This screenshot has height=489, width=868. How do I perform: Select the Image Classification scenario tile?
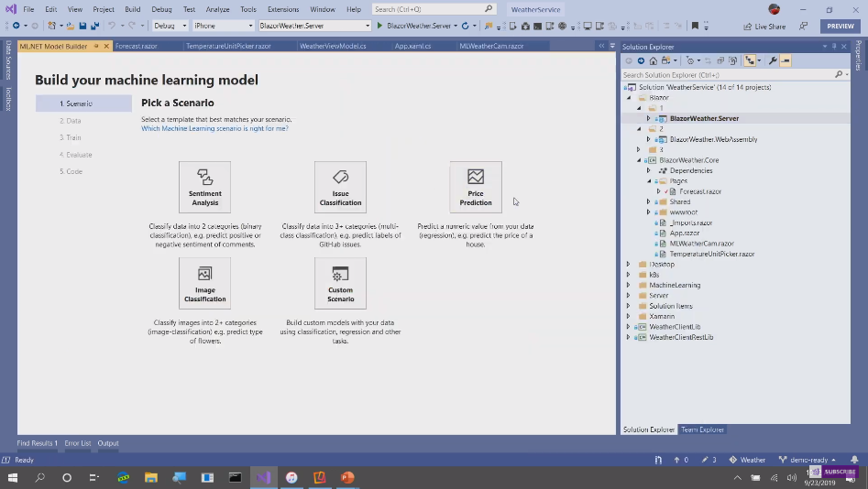204,283
